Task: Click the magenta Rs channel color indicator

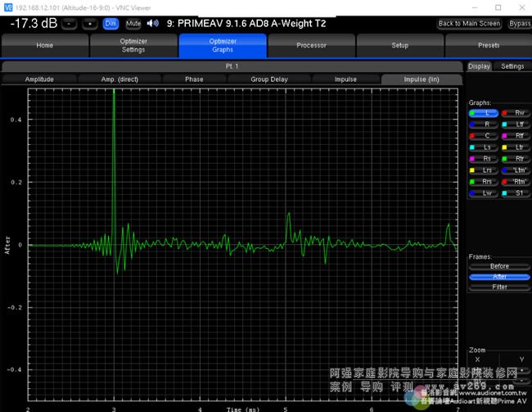Action: point(473,158)
